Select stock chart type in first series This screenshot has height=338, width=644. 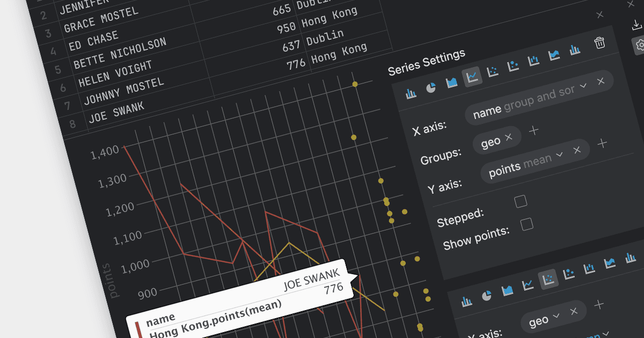(x=533, y=61)
